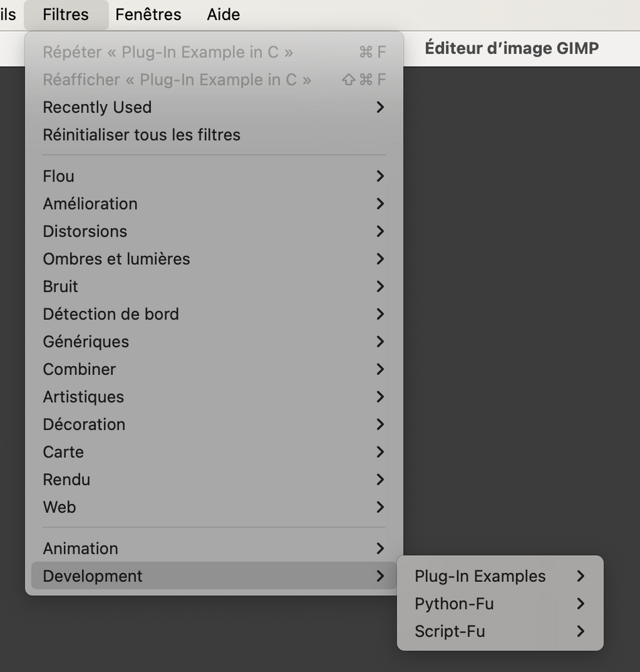The width and height of the screenshot is (640, 672).
Task: Open the Rendu submenu
Action: click(66, 479)
